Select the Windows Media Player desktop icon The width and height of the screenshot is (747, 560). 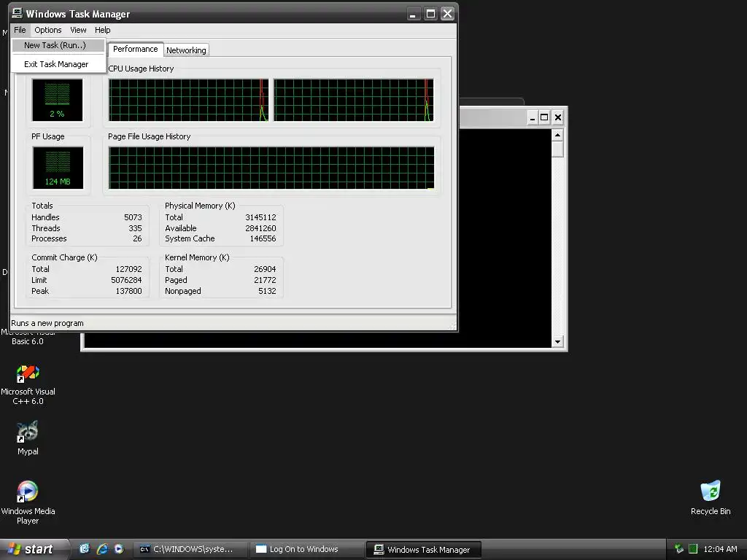[x=28, y=502]
